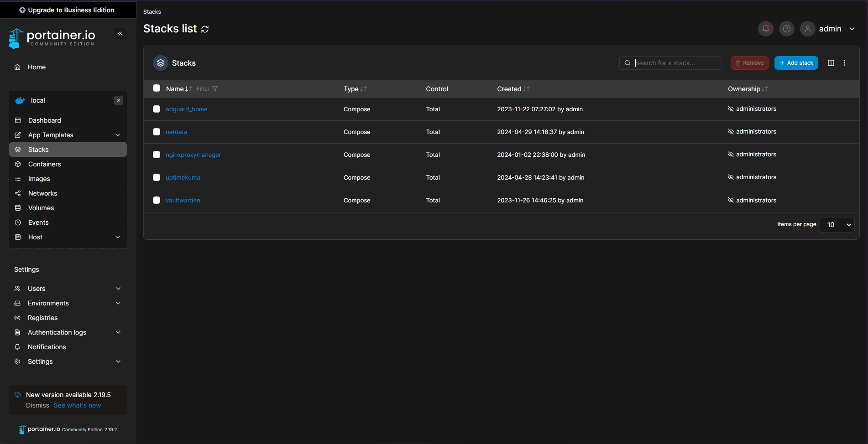The height and width of the screenshot is (444, 868).
Task: Expand the App Templates section
Action: pyautogui.click(x=50, y=135)
